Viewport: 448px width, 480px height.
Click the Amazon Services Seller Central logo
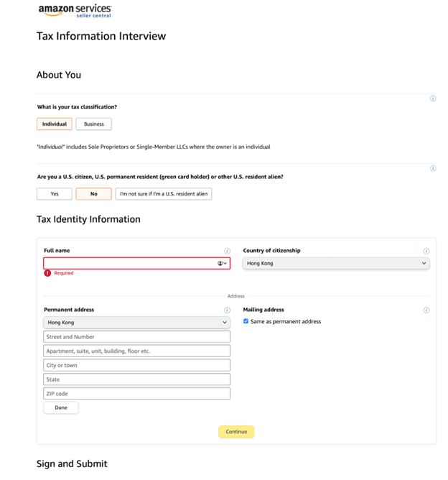click(75, 10)
